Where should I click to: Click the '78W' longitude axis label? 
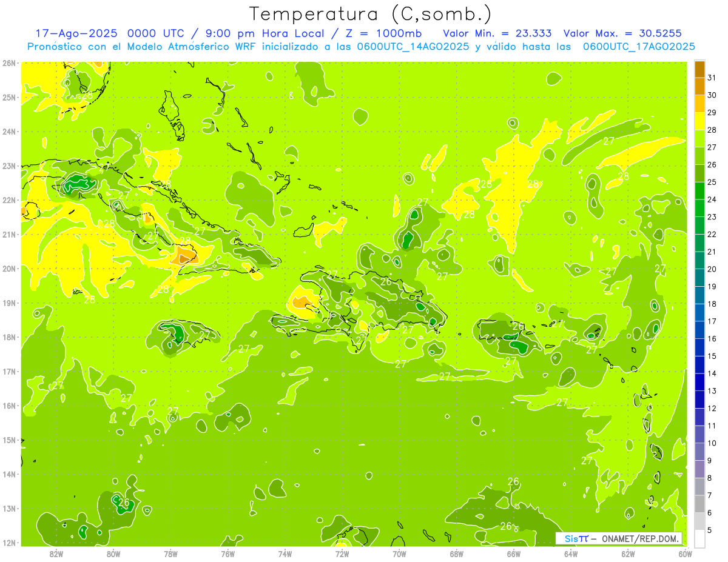tap(170, 554)
